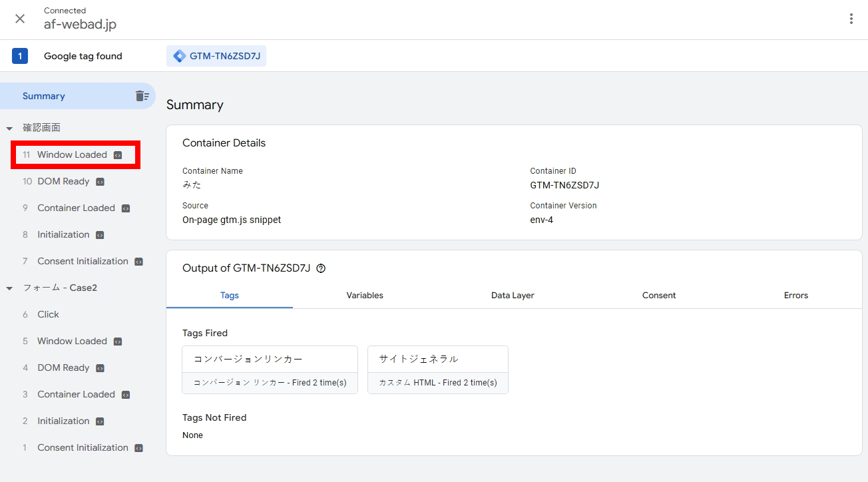Screen dimensions: 868x482
Task: Open the サイトジェネラル fired tag card
Action: click(437, 369)
